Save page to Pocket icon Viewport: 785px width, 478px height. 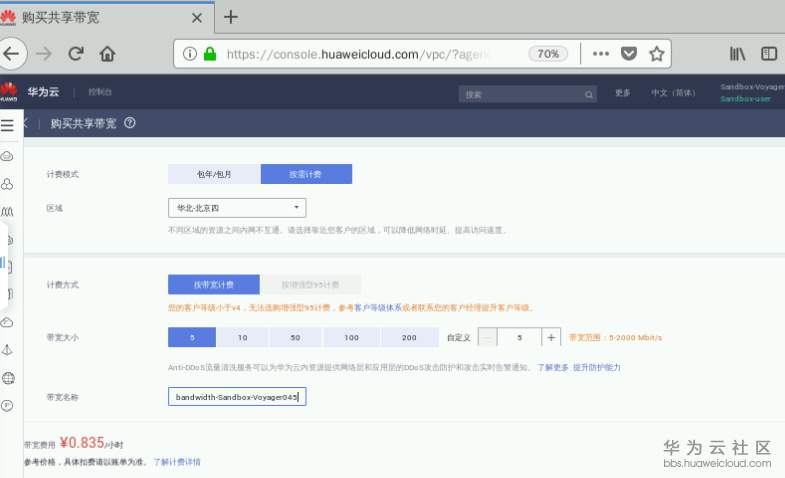(x=629, y=54)
